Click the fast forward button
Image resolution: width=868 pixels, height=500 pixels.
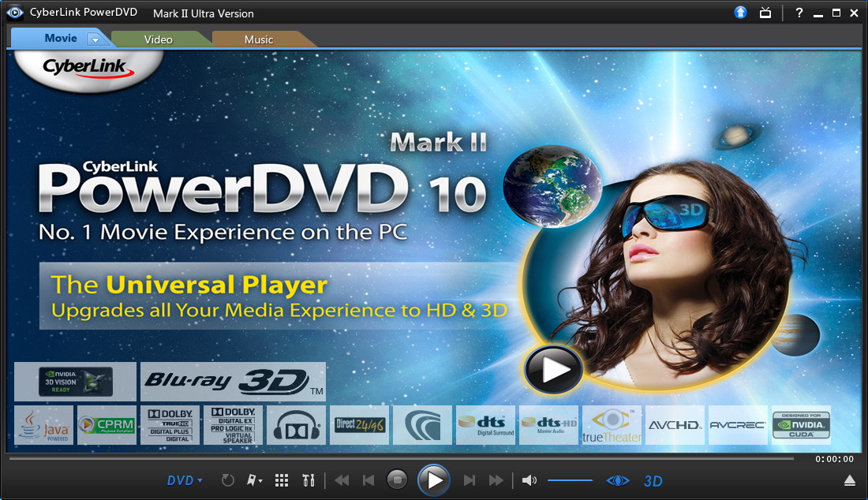pos(496,480)
